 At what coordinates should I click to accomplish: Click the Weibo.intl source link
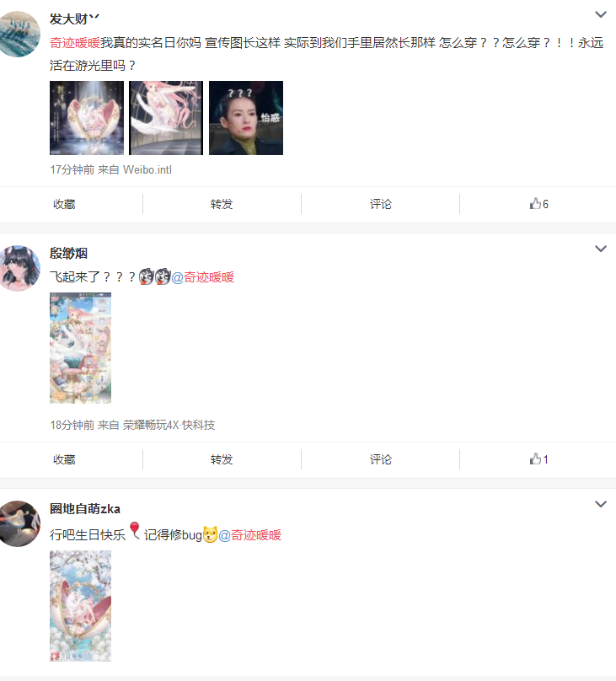(x=147, y=169)
